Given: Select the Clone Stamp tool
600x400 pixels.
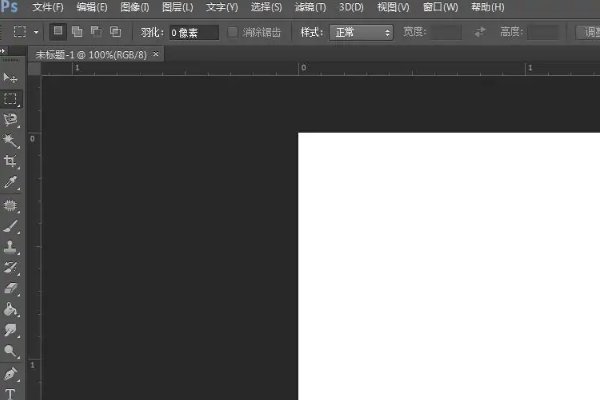Looking at the screenshot, I should (11, 247).
